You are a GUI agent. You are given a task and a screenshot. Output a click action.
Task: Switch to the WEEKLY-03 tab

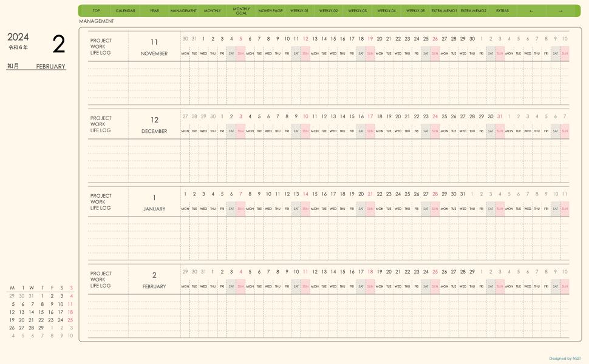pos(357,11)
